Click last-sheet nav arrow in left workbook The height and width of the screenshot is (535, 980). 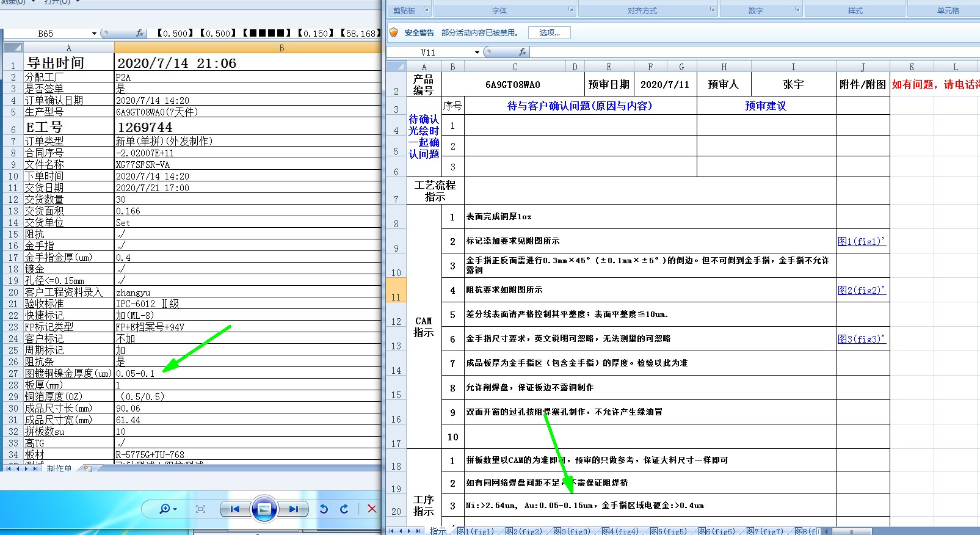tap(35, 468)
